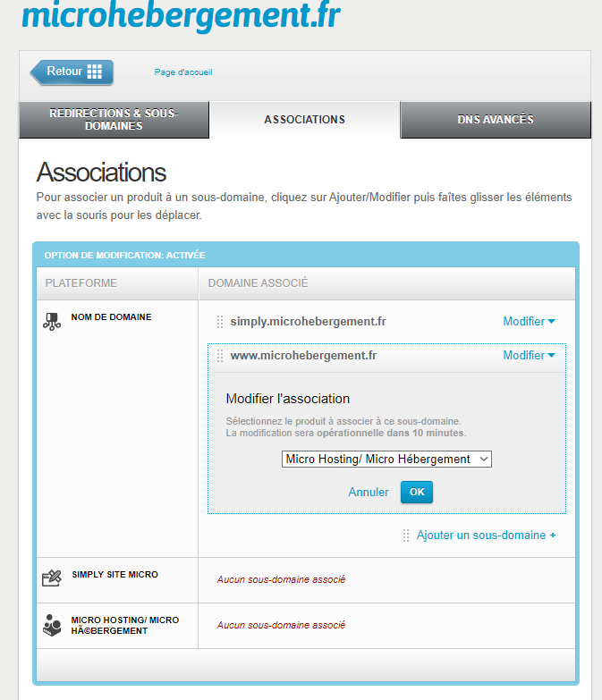Click the PLATEFORME column header
Viewport: 602px width, 700px height.
pos(81,283)
